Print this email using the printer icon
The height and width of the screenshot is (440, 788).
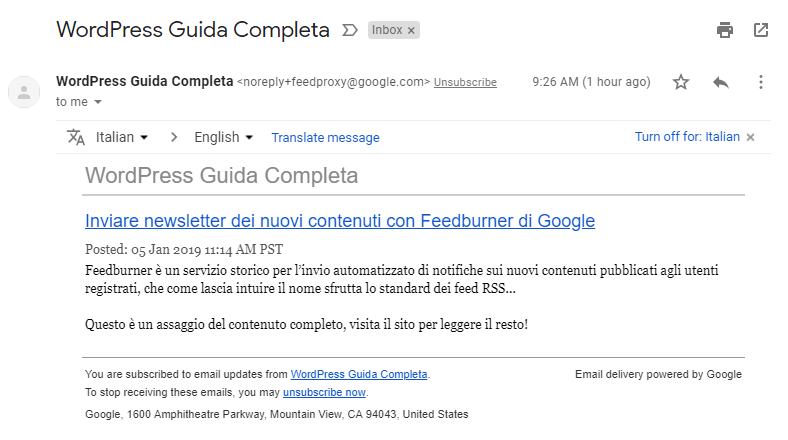[725, 30]
